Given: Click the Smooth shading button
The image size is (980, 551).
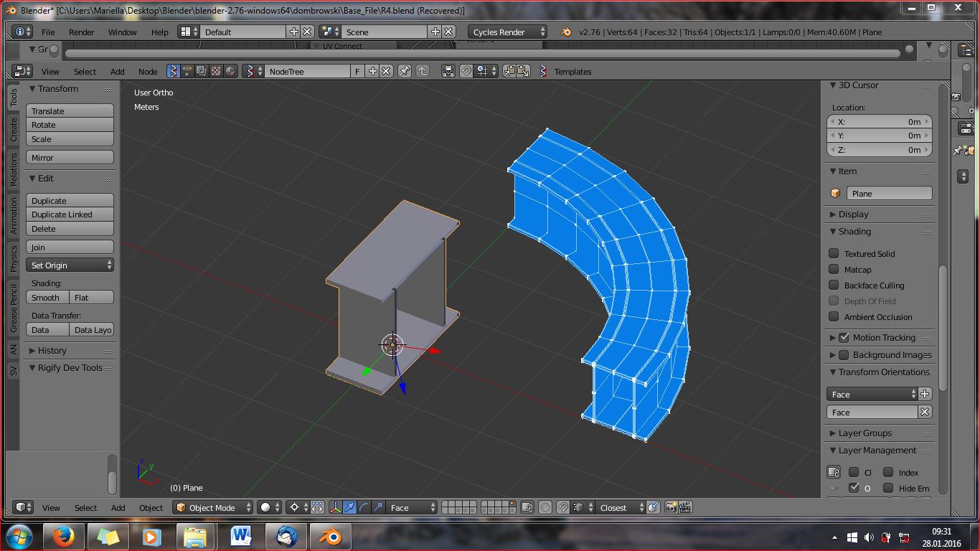Looking at the screenshot, I should pyautogui.click(x=47, y=297).
